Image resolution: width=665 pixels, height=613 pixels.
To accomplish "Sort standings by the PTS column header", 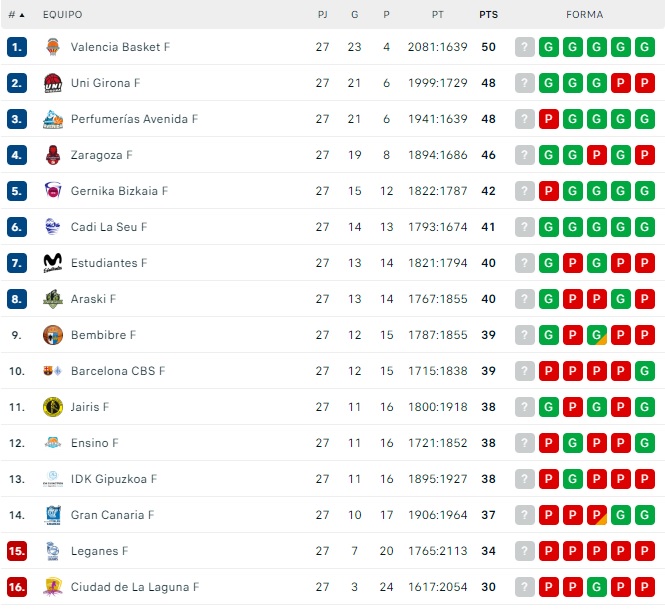I will point(488,15).
